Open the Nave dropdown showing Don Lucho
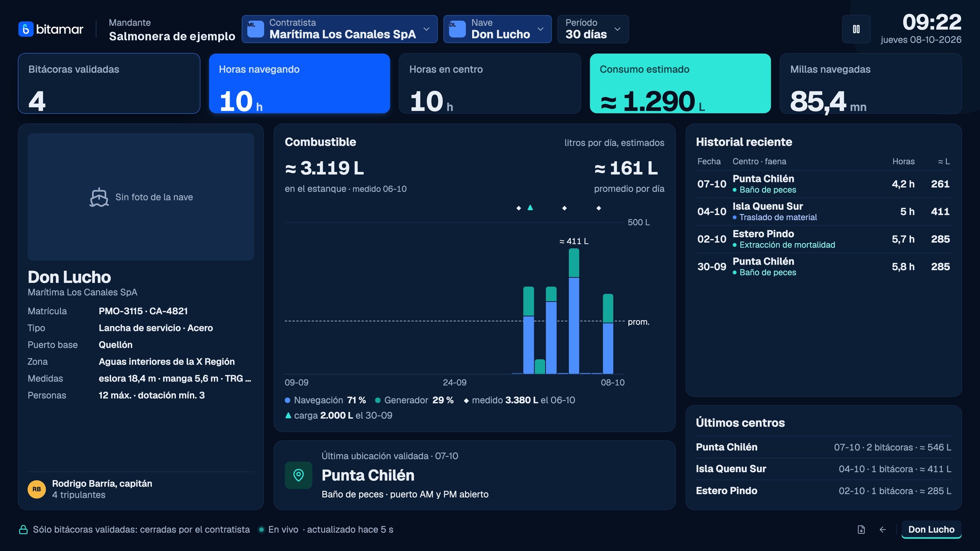 tap(497, 29)
